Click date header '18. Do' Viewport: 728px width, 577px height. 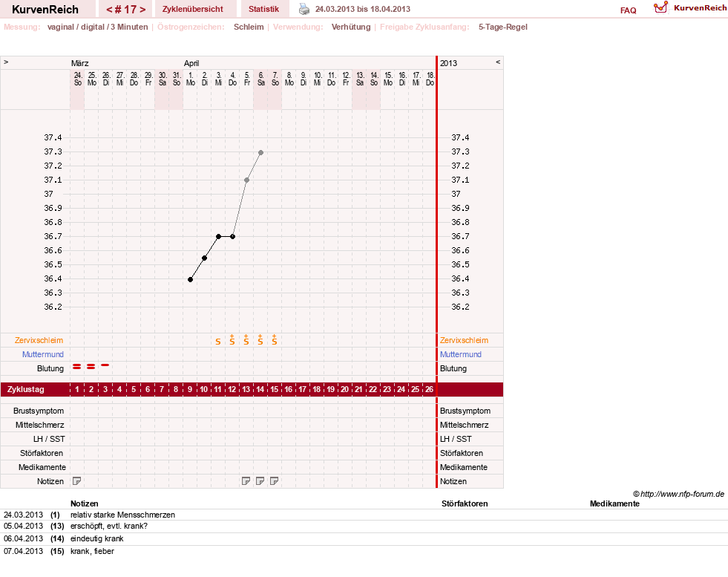click(430, 79)
